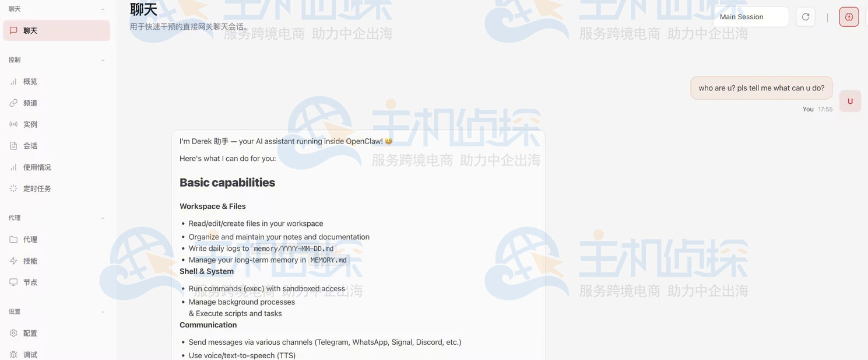Open the 代理 agents folder item
The height and width of the screenshot is (360, 868).
(x=30, y=239)
